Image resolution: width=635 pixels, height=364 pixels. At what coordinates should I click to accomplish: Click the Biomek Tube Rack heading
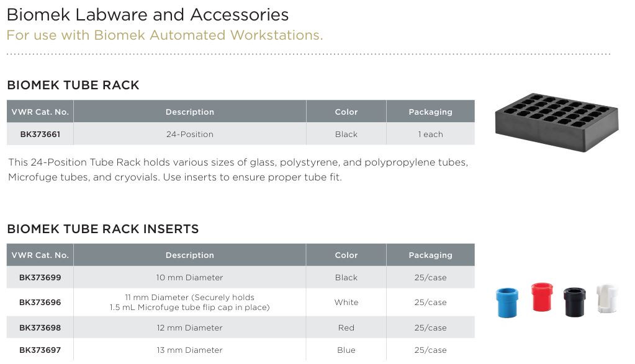click(73, 85)
